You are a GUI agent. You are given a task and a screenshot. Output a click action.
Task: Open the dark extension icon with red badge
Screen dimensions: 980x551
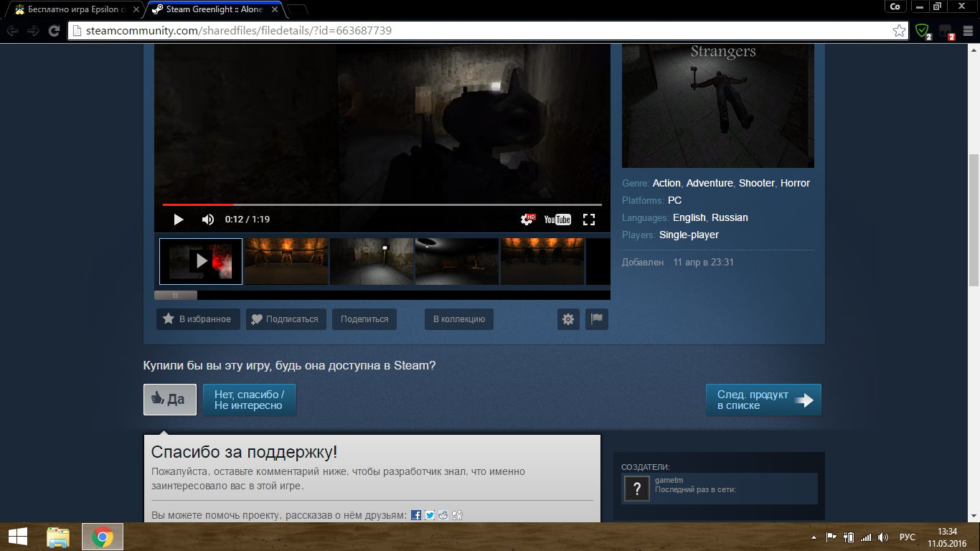tap(946, 31)
